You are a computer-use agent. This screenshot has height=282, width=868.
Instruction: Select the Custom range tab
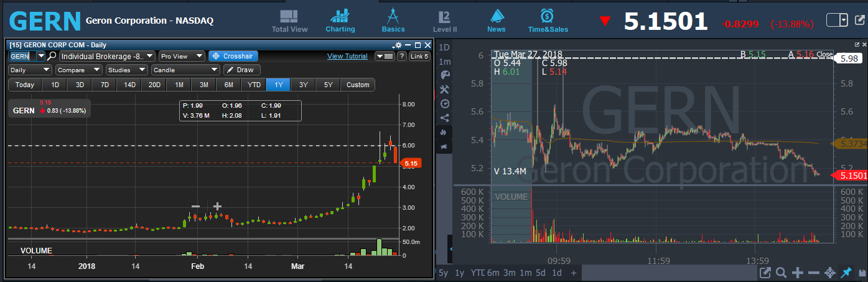click(x=358, y=85)
